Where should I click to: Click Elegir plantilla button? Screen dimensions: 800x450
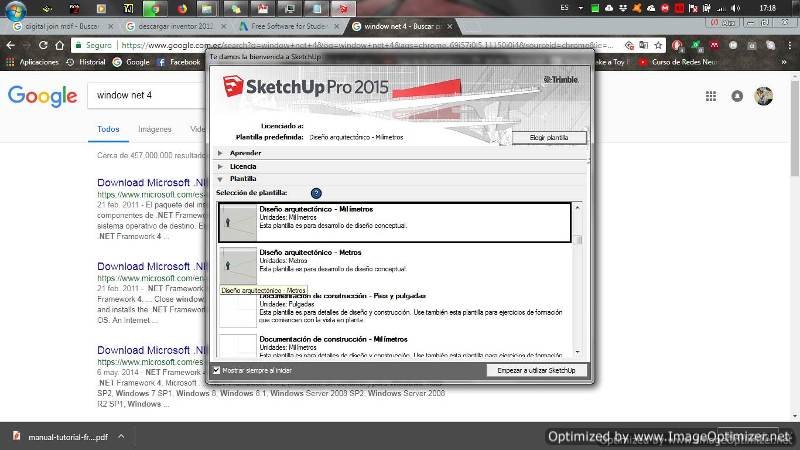[x=549, y=137]
